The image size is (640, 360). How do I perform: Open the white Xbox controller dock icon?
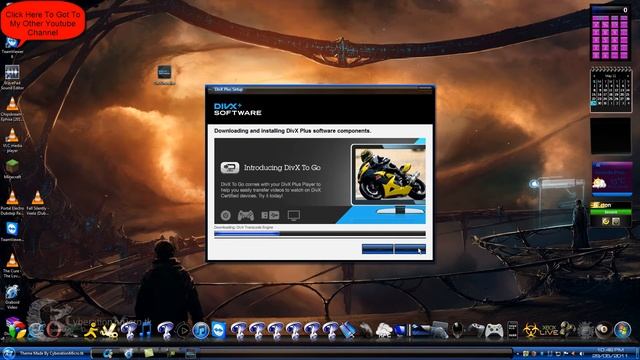point(494,331)
